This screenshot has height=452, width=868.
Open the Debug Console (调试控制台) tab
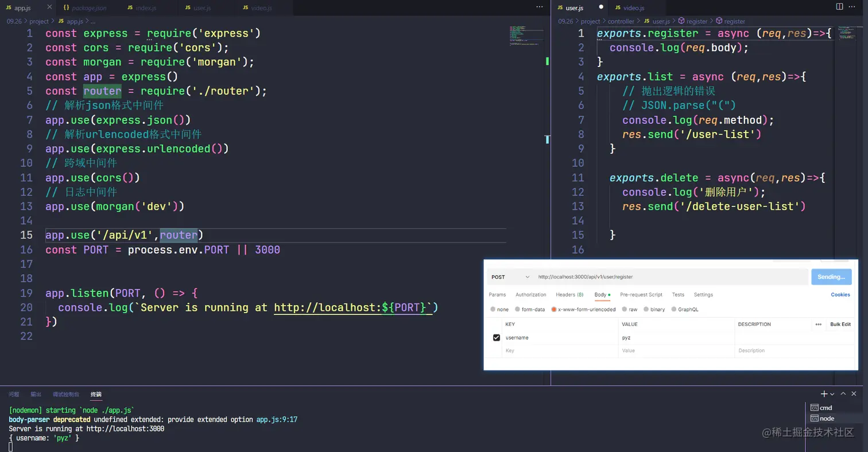point(66,395)
